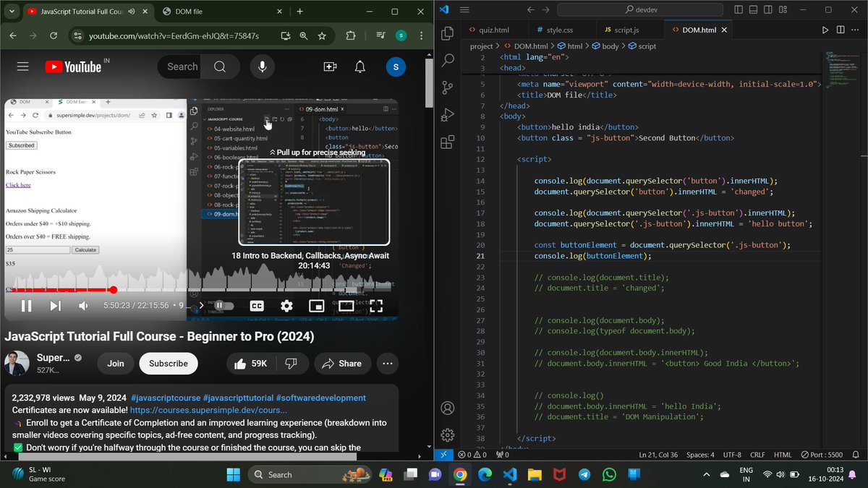The height and width of the screenshot is (488, 868).
Task: Split the VS Code editor right
Action: (841, 30)
